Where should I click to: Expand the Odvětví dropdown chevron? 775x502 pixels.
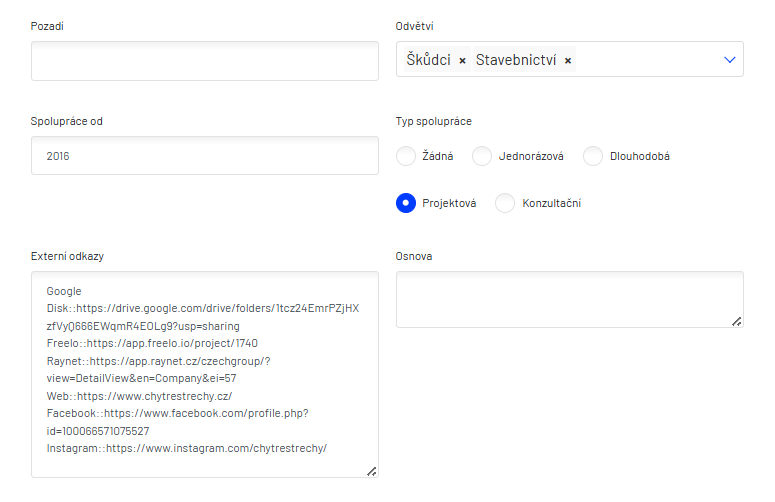[729, 60]
